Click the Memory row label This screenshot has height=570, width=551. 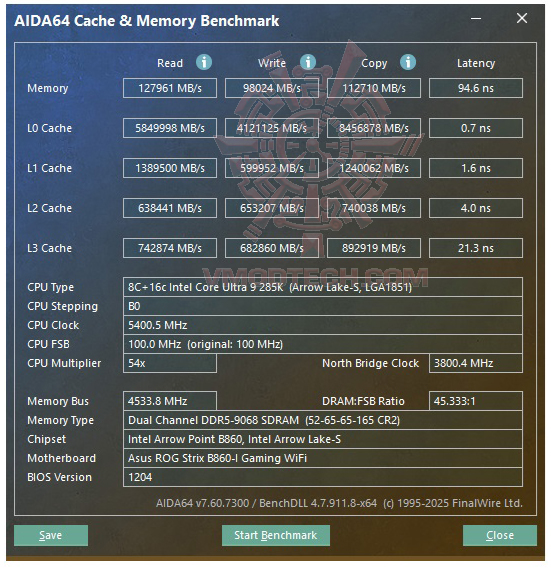coord(48,88)
